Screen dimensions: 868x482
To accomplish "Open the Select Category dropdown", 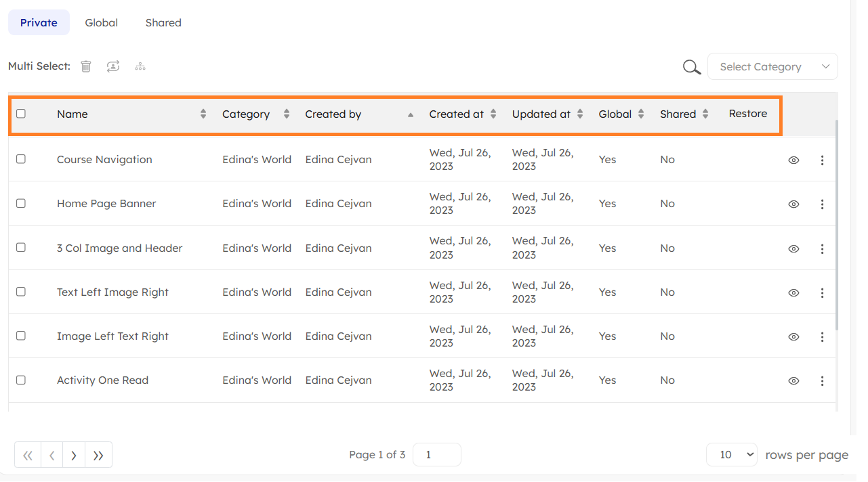I will click(772, 67).
